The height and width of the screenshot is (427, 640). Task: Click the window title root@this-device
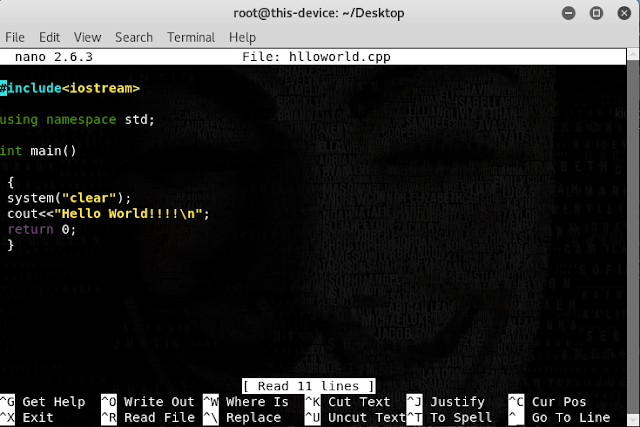pyautogui.click(x=319, y=13)
